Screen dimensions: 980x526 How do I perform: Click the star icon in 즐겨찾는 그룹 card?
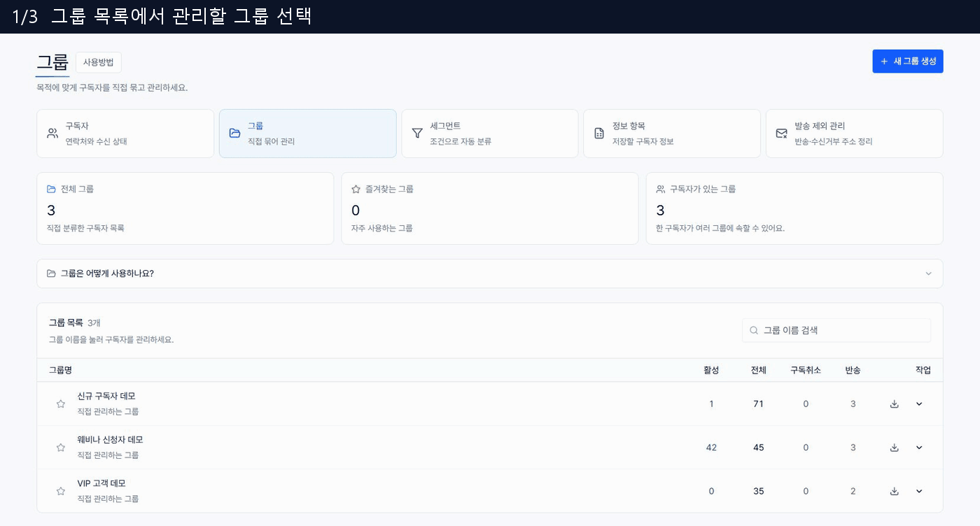[356, 189]
